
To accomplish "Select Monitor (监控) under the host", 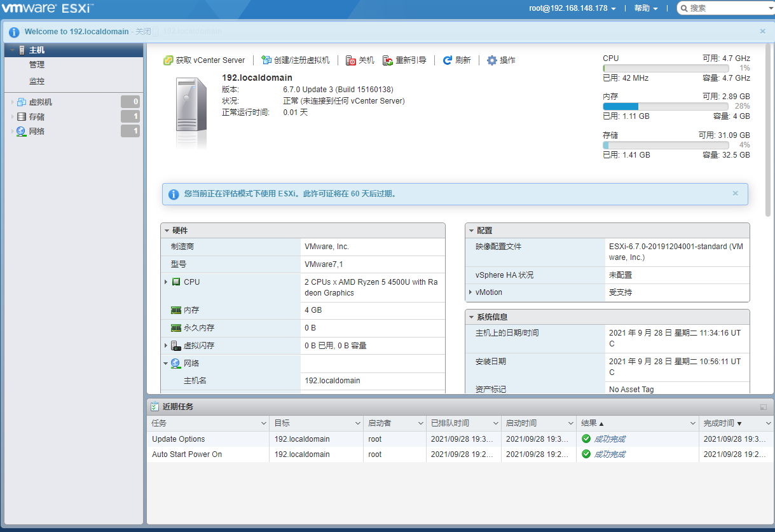I will coord(37,81).
